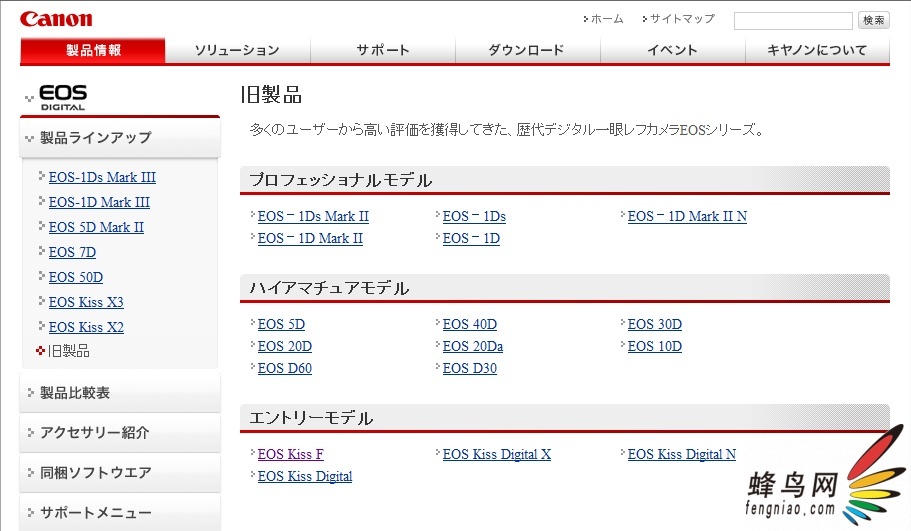The height and width of the screenshot is (531, 911).
Task: Open EOS 5D Mark II link
Action: pyautogui.click(x=96, y=227)
